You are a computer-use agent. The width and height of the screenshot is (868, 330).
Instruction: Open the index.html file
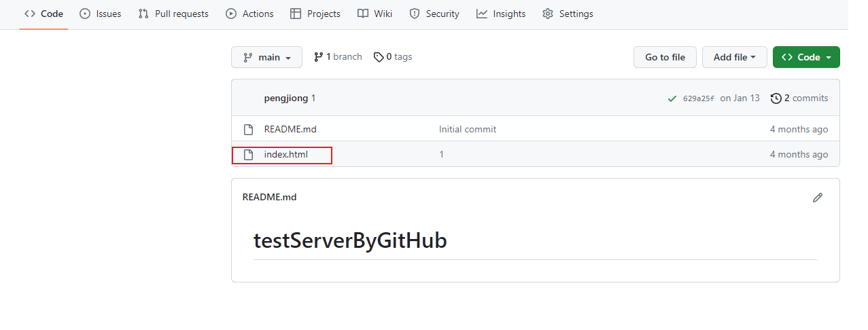click(x=286, y=154)
